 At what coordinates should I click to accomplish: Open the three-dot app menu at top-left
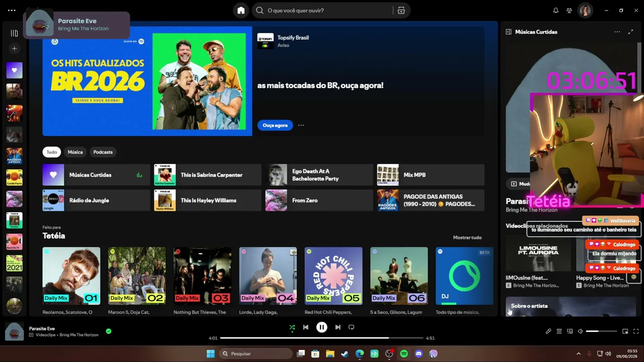tap(12, 10)
